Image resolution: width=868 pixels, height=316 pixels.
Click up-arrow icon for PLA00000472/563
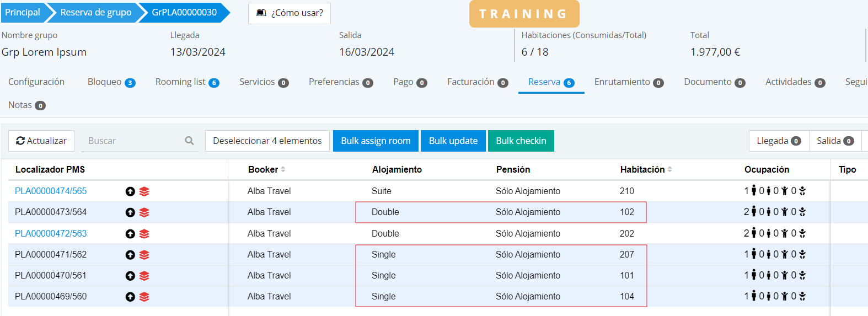point(130,234)
